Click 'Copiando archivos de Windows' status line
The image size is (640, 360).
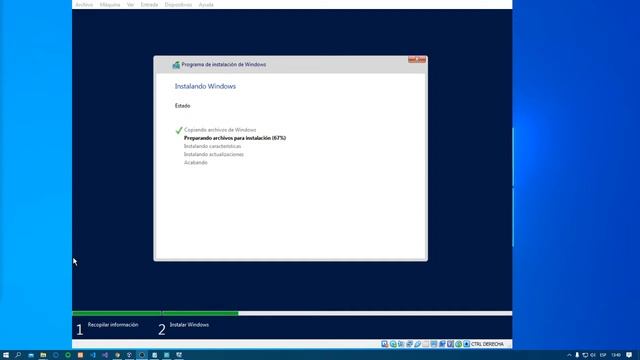pyautogui.click(x=220, y=130)
